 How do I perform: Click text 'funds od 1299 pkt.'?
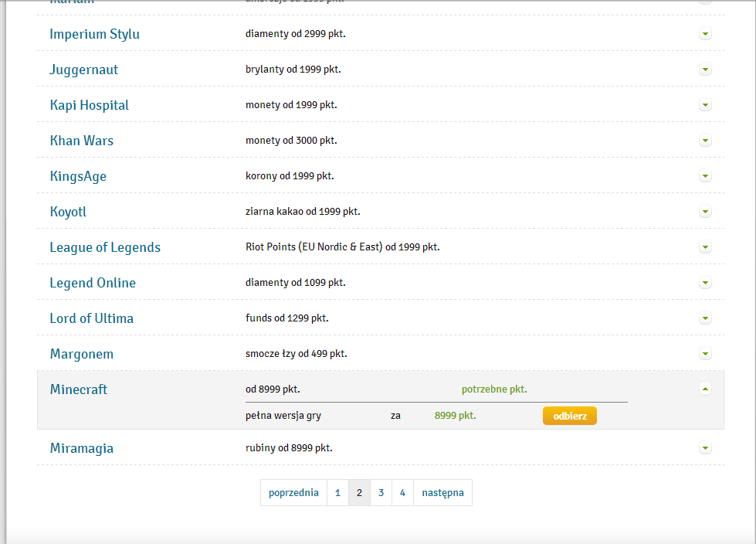point(286,318)
